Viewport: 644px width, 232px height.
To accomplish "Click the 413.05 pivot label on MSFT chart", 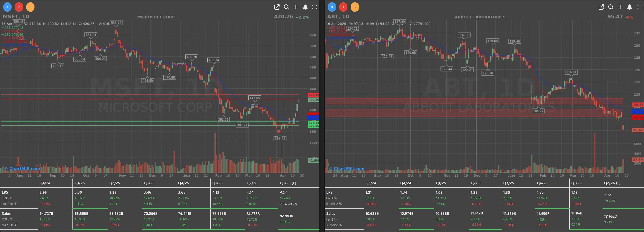I will coord(255,98).
